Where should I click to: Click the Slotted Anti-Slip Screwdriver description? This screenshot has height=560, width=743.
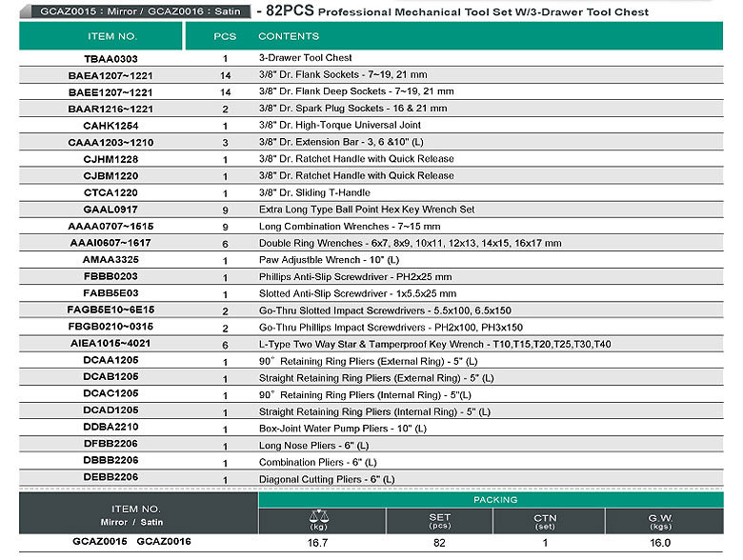tap(358, 293)
